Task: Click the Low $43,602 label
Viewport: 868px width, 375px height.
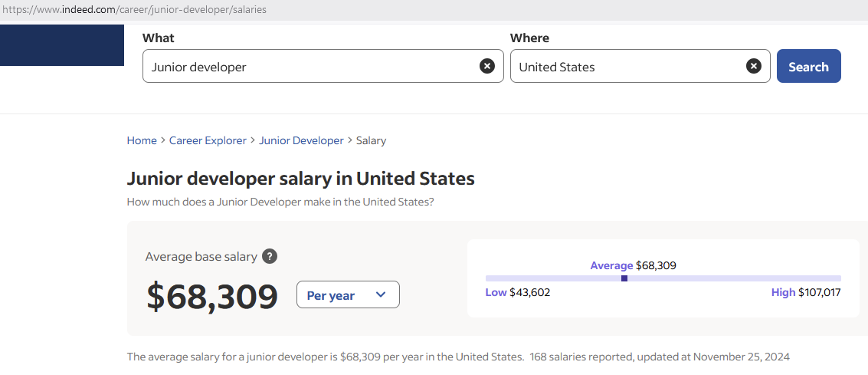Action: point(518,292)
